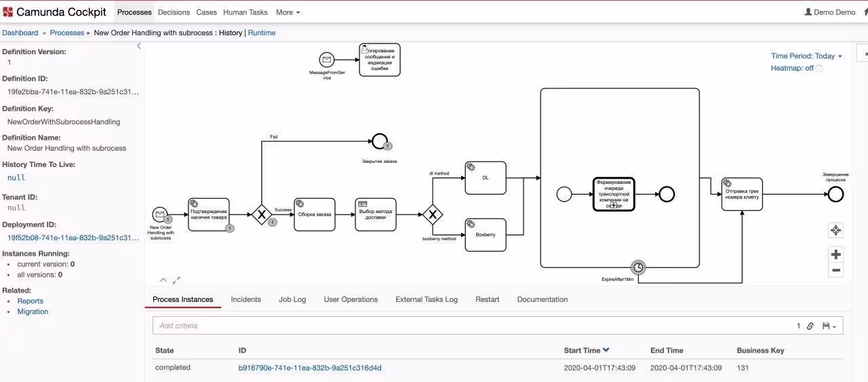Select the MessageFromService start event
The height and width of the screenshot is (382, 868).
click(x=327, y=59)
